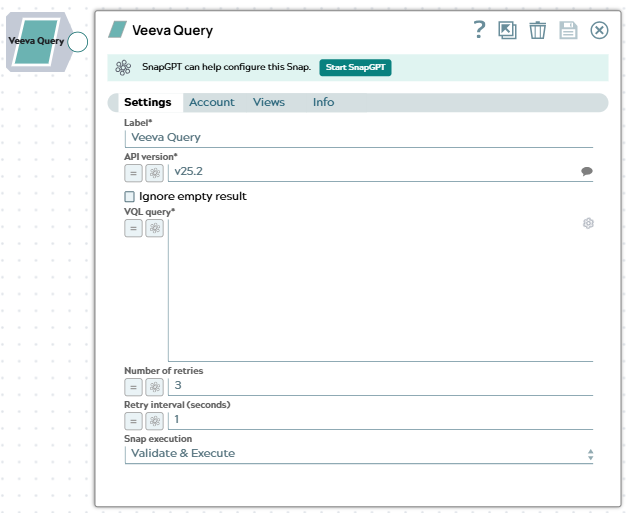Image resolution: width=630 pixels, height=513 pixels.
Task: Save the Snap with the floppy disk icon
Action: tap(568, 30)
